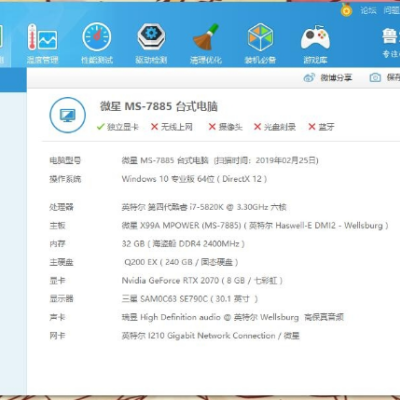
Task: Click the 摄像头 feature label
Action: click(x=231, y=127)
